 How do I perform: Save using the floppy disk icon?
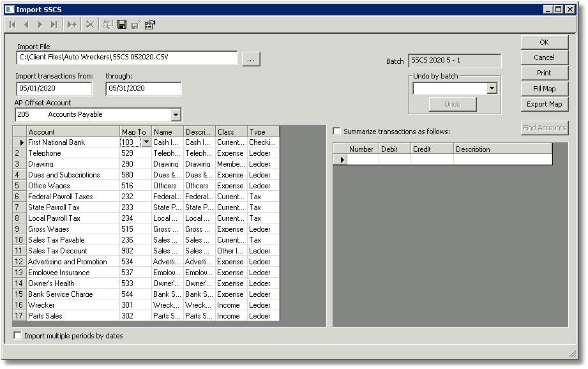click(122, 25)
